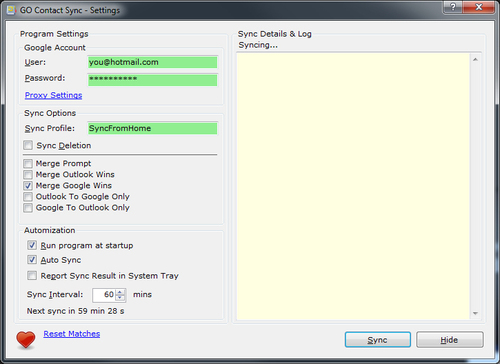This screenshot has width=500, height=364.
Task: Open the Sync Profile combo box
Action: [153, 128]
